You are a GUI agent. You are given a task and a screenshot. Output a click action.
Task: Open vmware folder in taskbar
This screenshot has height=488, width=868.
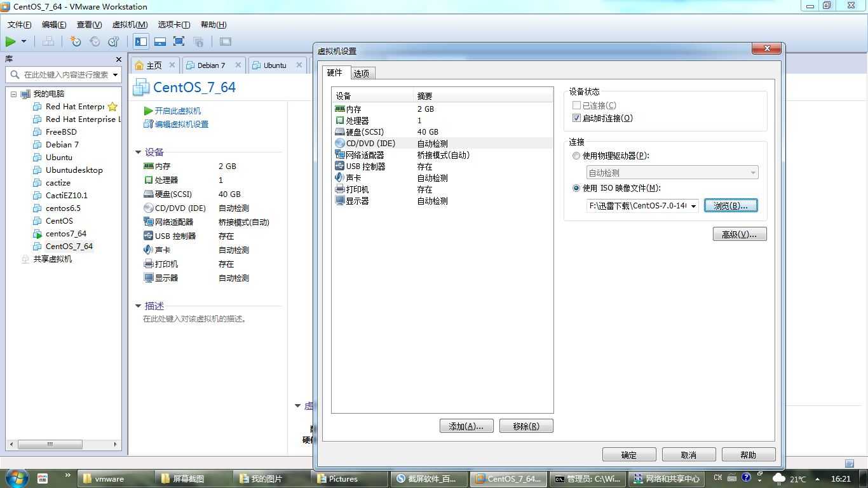pyautogui.click(x=116, y=478)
